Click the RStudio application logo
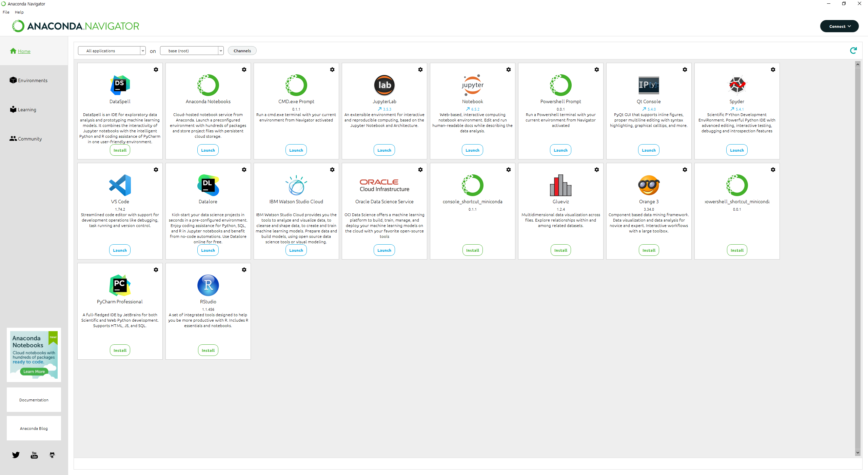The height and width of the screenshot is (475, 868). coord(208,285)
